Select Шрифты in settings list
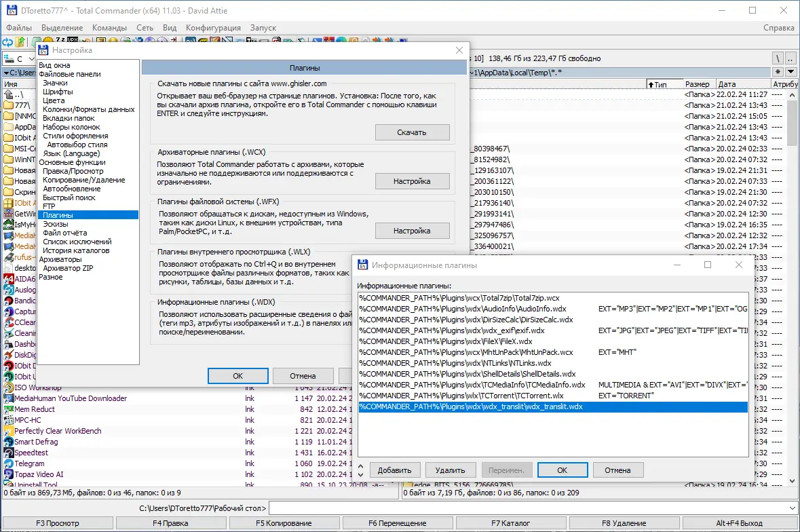Viewport: 800px width, 532px height. 58,92
